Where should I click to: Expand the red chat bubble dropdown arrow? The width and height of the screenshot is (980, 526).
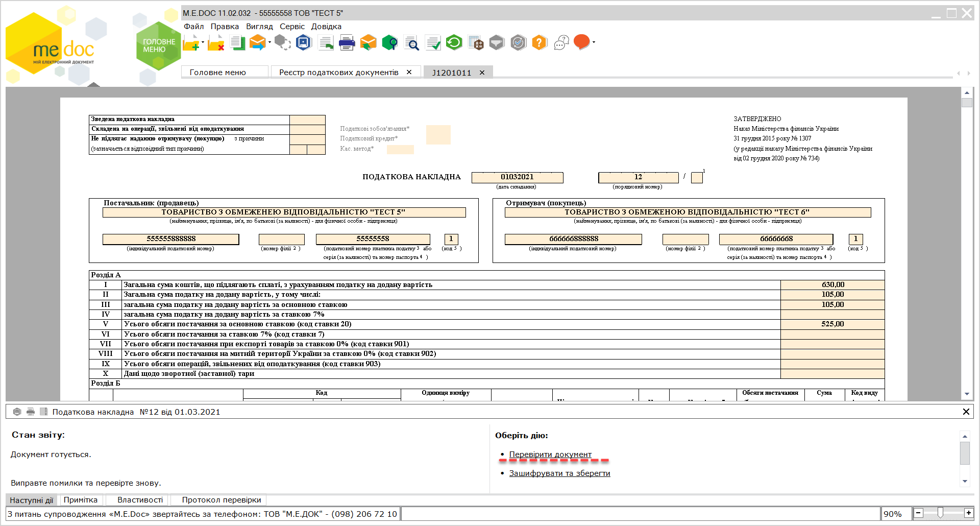[x=594, y=42]
